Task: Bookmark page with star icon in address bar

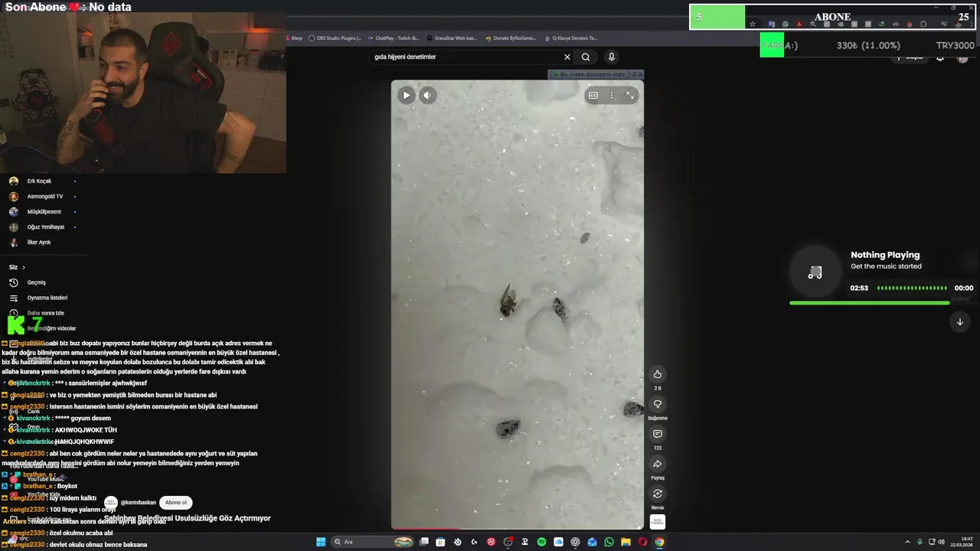Action: [753, 24]
